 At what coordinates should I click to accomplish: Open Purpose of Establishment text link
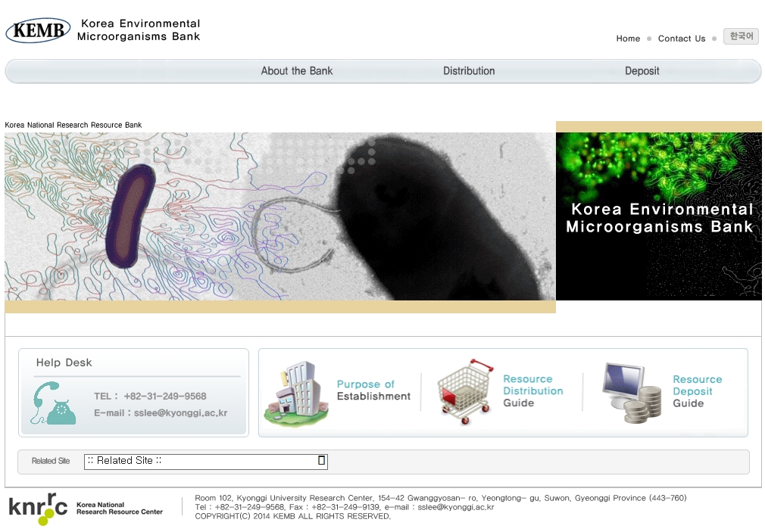(373, 390)
